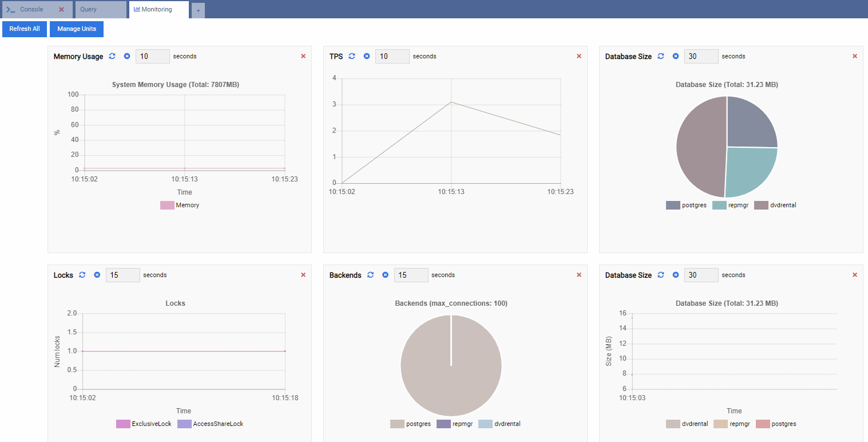
Task: Remove the Locks monitoring widget
Action: tap(303, 275)
